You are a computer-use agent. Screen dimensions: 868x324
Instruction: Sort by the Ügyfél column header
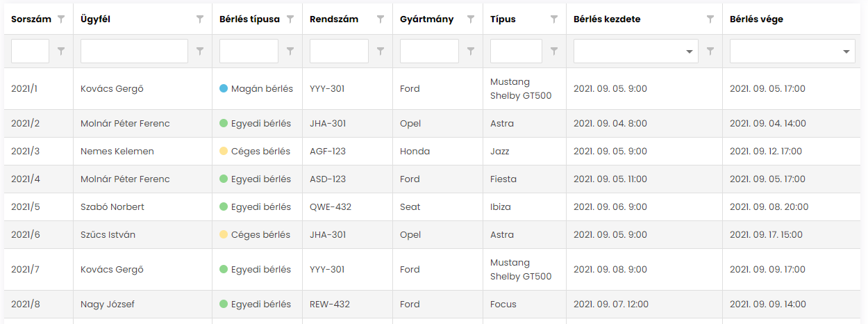(x=95, y=19)
